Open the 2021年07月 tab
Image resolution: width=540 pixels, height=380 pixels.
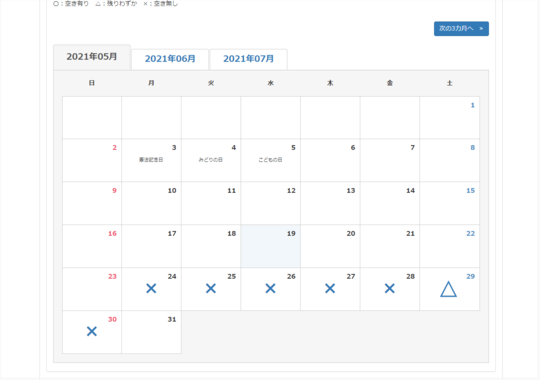[x=249, y=59]
